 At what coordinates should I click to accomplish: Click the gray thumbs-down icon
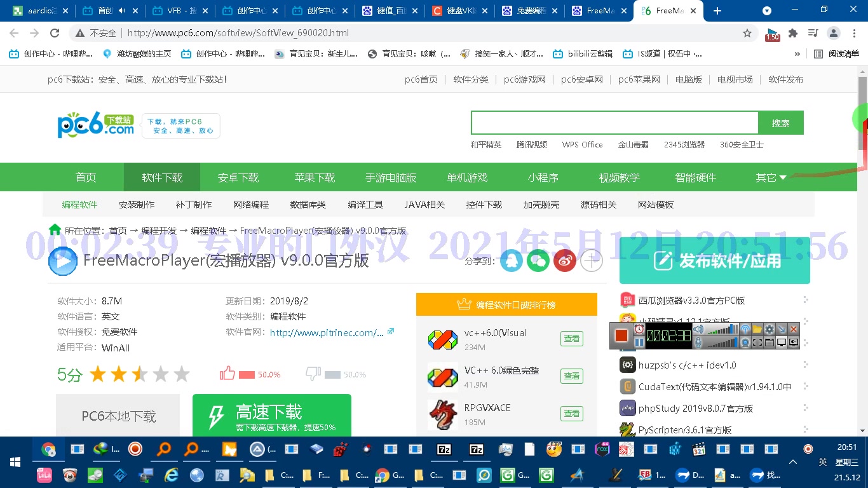(313, 374)
